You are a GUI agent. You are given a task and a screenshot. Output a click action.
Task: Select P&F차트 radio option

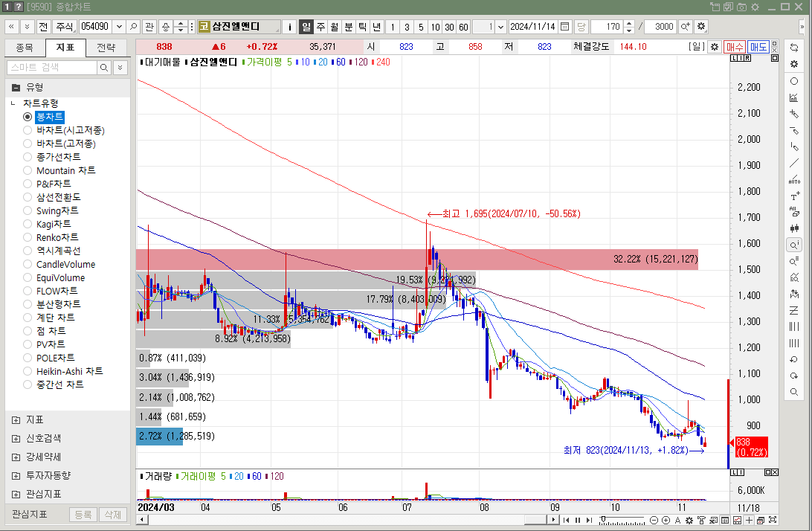28,184
